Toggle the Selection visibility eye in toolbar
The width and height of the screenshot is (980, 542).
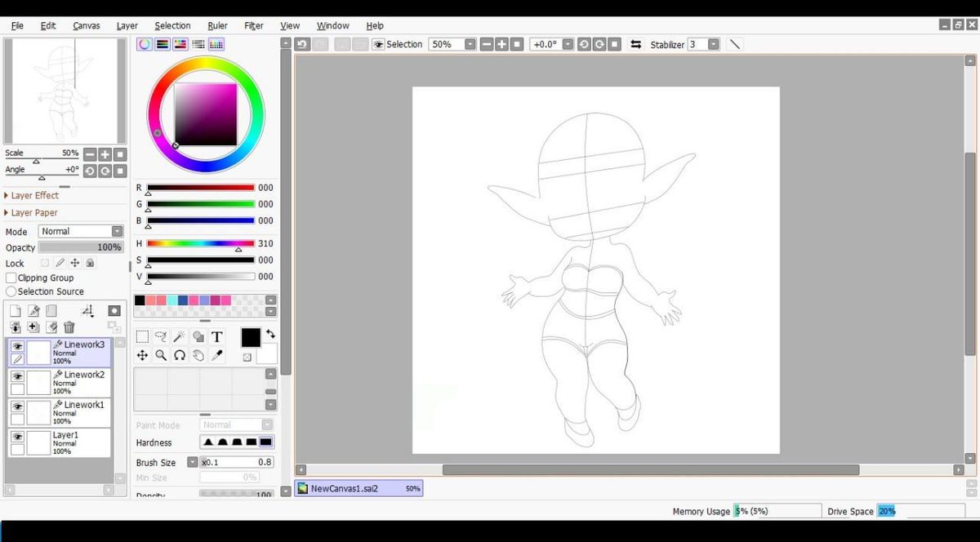coord(378,44)
